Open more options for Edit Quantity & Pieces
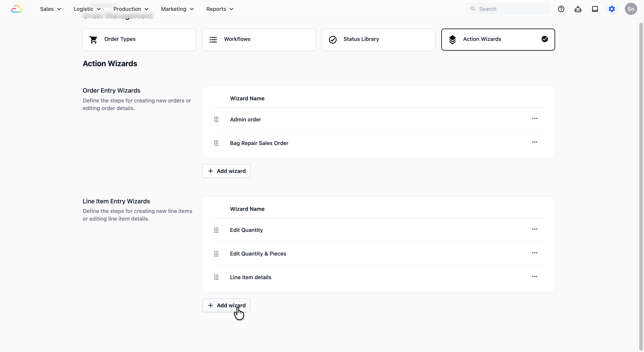Screen dimensions: 644x352 (x=535, y=253)
